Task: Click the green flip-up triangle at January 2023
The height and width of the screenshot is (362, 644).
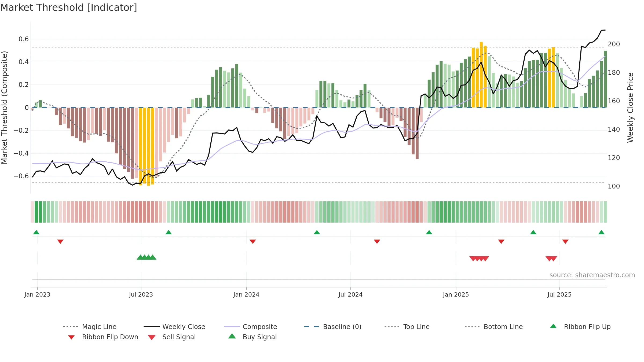Action: [36, 232]
